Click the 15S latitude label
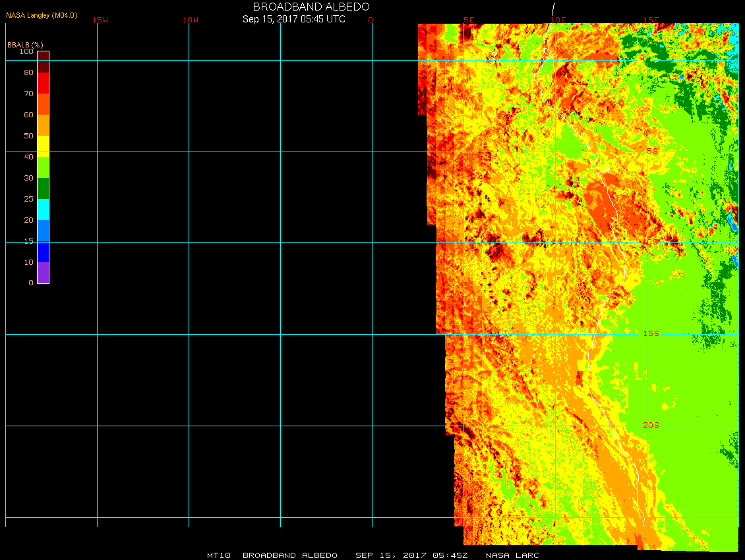745x560 pixels. pos(651,333)
